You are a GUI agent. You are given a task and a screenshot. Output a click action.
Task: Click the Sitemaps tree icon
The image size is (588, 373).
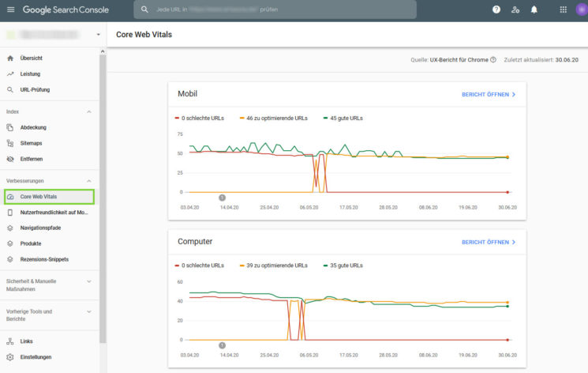click(x=10, y=143)
